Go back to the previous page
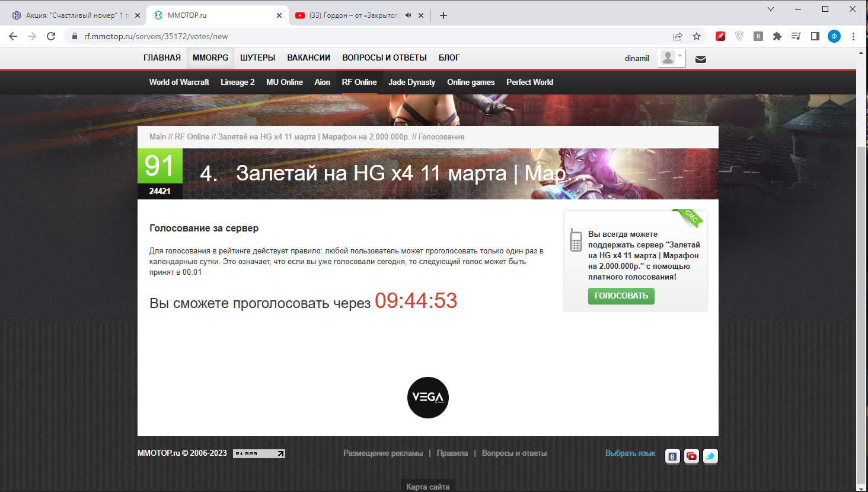The image size is (868, 492). pyautogui.click(x=13, y=36)
